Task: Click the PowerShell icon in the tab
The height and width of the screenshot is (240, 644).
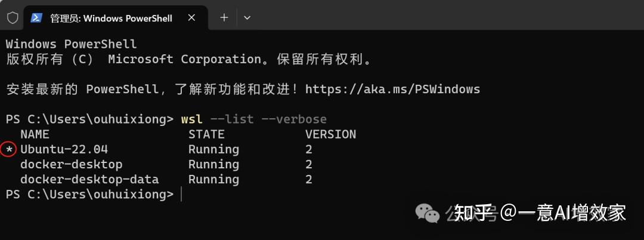Action: [36, 18]
